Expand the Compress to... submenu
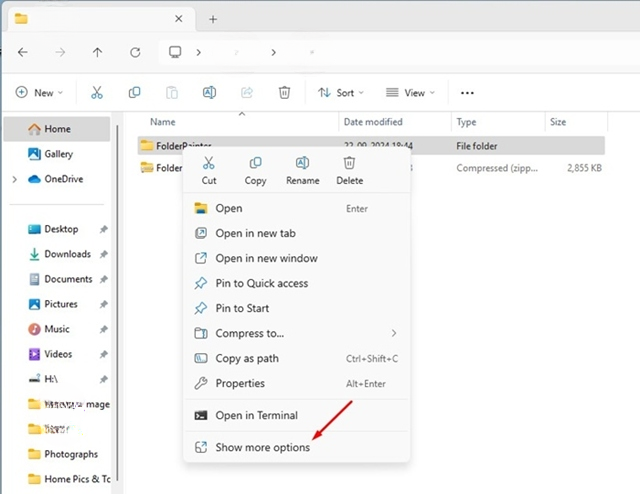This screenshot has height=494, width=640. coord(394,333)
